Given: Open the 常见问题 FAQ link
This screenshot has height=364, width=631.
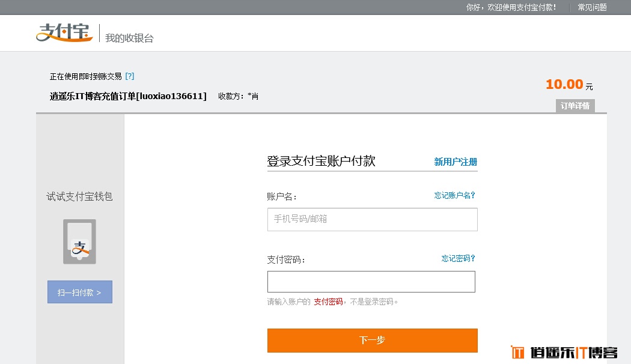Looking at the screenshot, I should pyautogui.click(x=592, y=7).
